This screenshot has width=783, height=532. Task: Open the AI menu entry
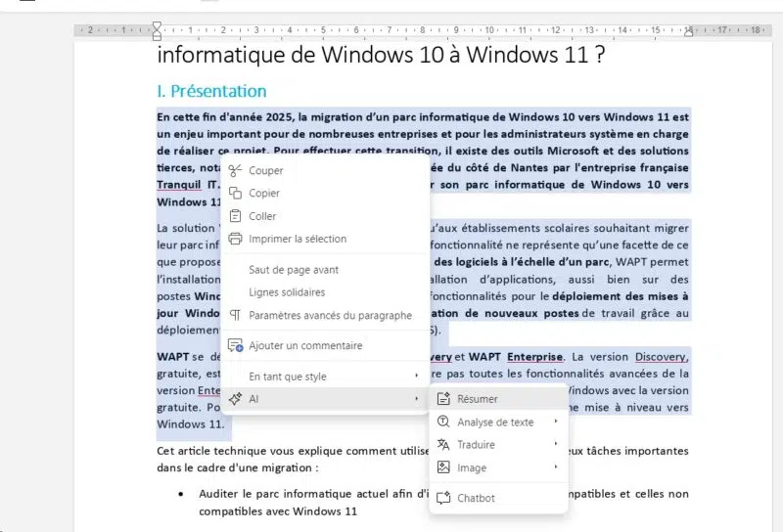click(x=325, y=399)
